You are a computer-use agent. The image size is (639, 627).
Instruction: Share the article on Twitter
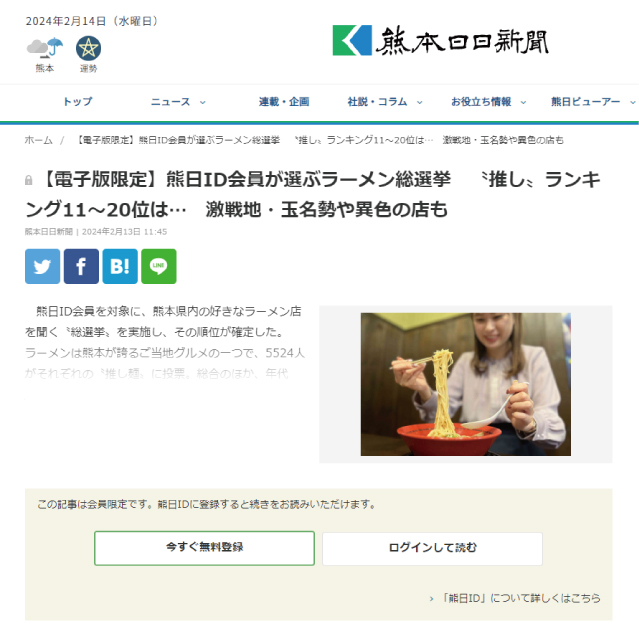tap(42, 266)
